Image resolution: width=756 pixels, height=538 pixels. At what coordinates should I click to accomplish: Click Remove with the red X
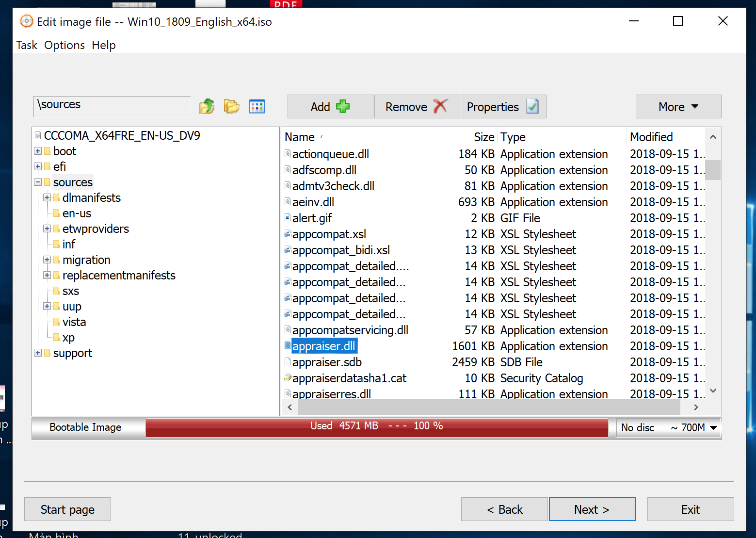(x=416, y=107)
